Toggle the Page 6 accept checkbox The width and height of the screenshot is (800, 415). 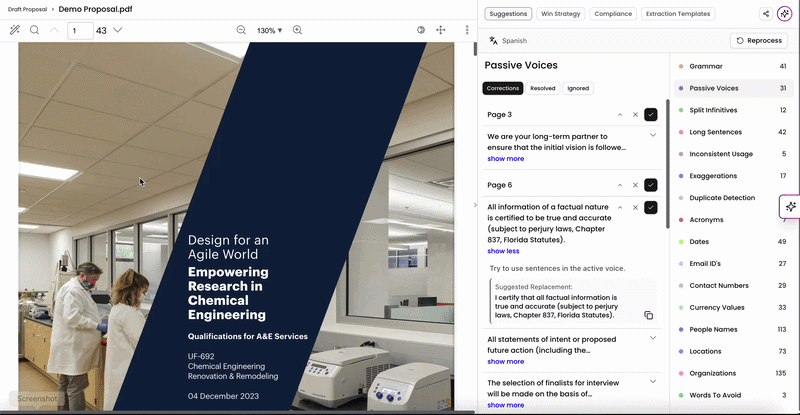click(651, 185)
